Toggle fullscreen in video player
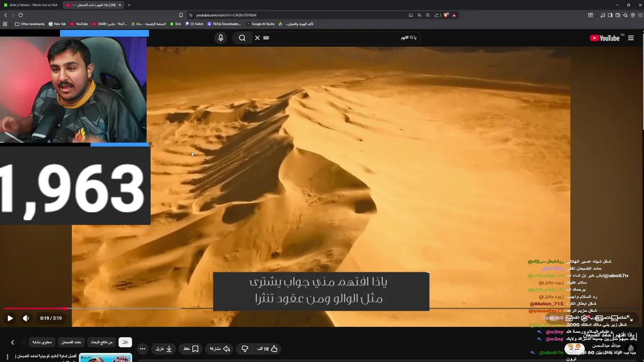The image size is (644, 362). [631, 318]
